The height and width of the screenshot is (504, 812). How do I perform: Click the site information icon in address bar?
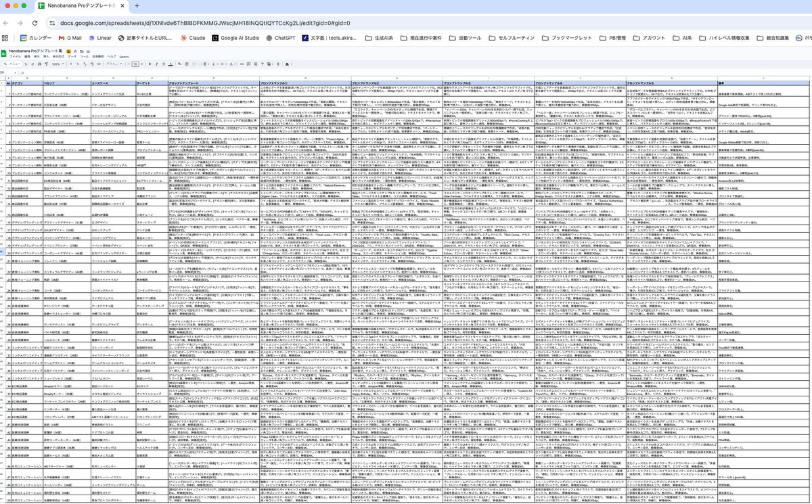[51, 22]
